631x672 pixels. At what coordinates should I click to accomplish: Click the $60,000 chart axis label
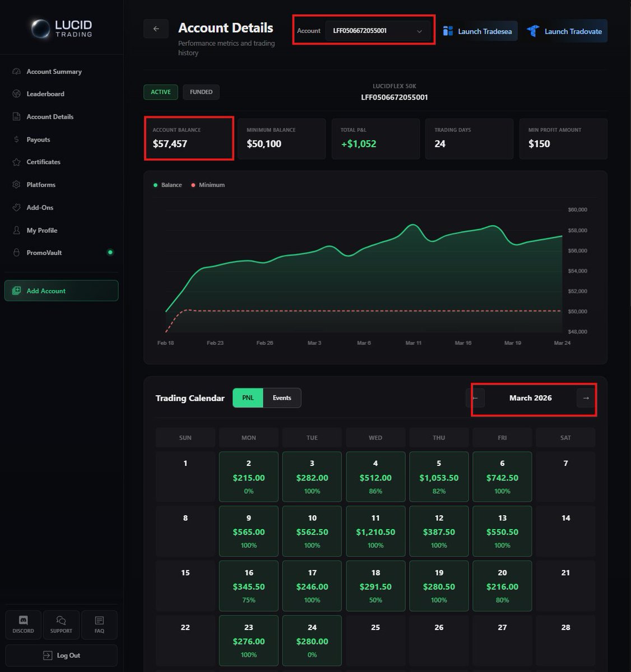point(577,210)
